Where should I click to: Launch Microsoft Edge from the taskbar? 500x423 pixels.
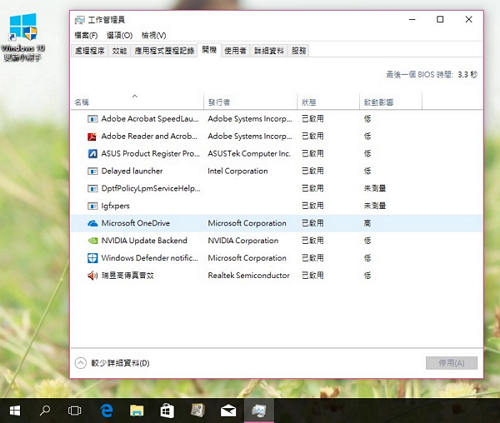click(107, 411)
